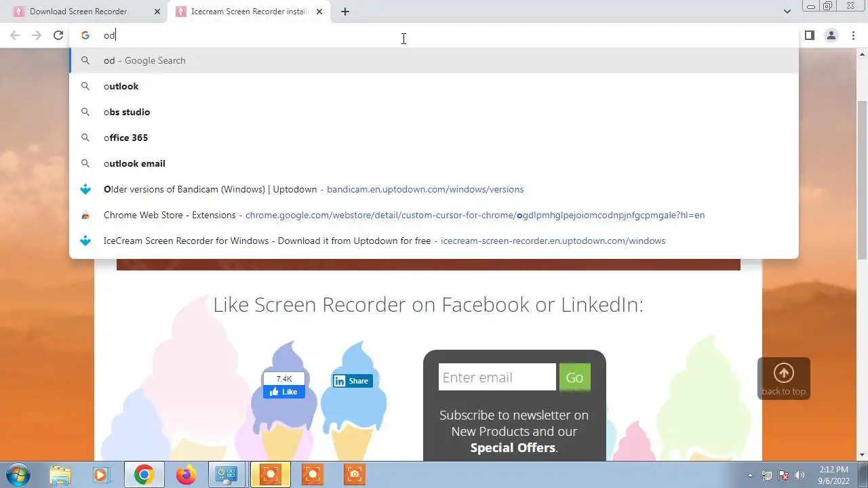Close the Icecream Screen Recorder install tab

[319, 12]
